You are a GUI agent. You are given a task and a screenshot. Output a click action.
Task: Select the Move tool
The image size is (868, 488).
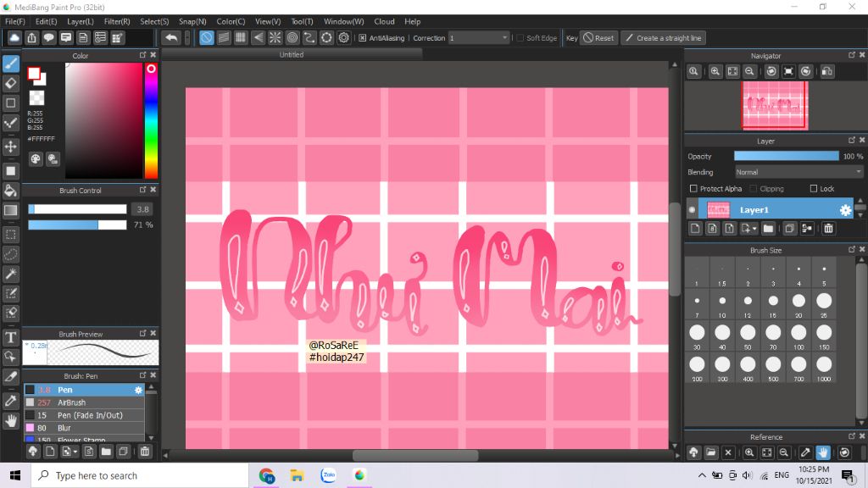point(10,147)
